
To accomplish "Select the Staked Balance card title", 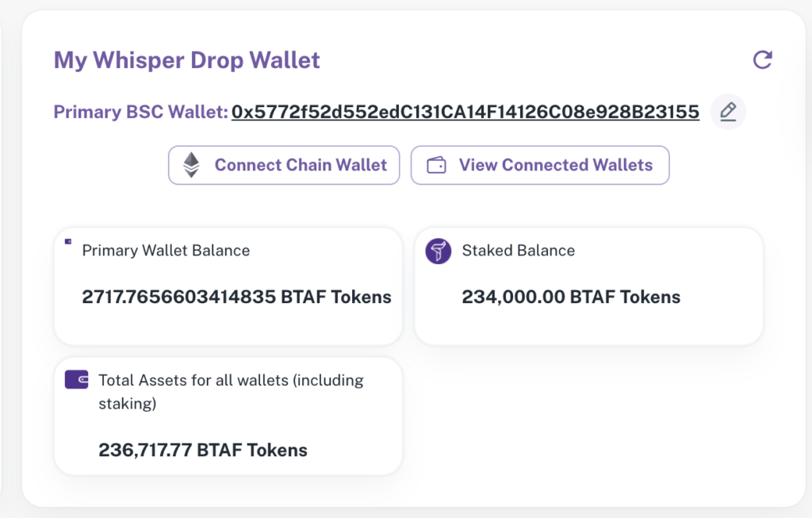I will pyautogui.click(x=519, y=251).
